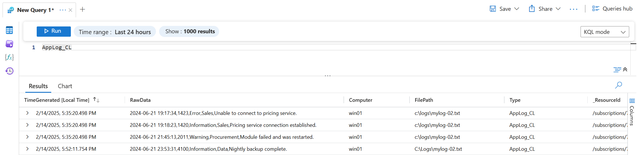Select the Results tab

[x=38, y=86]
